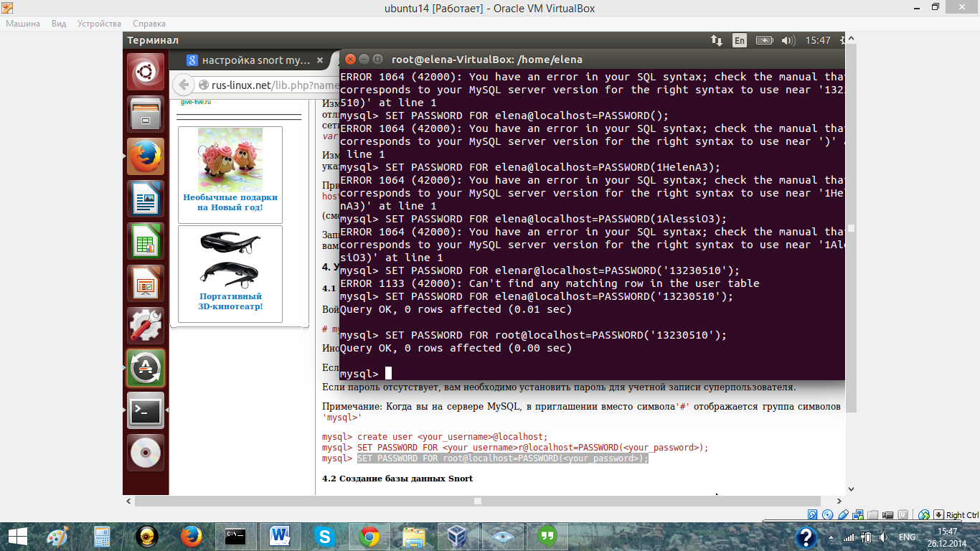Image resolution: width=980 pixels, height=551 pixels.
Task: Click heading '4.2 Создание базы данных Snort'
Action: (397, 479)
